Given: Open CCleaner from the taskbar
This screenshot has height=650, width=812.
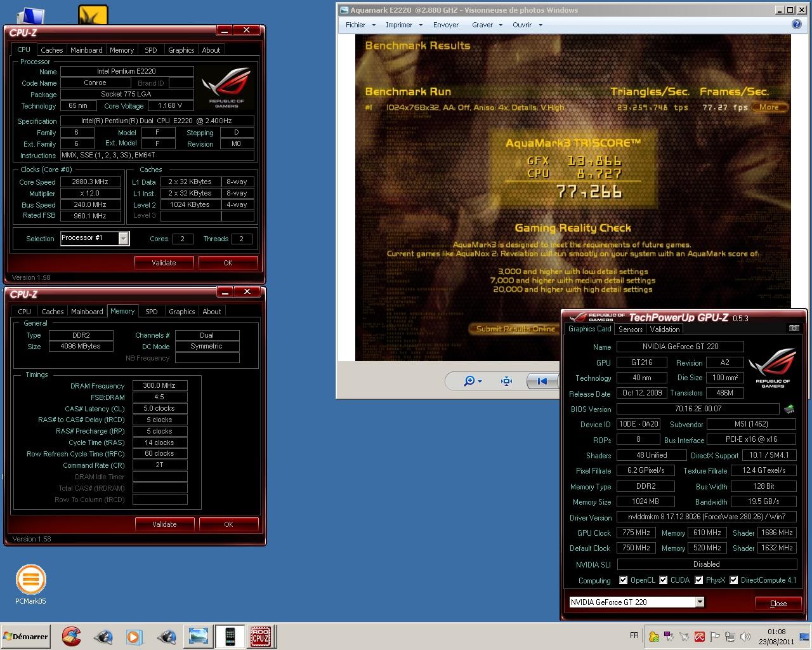Looking at the screenshot, I should (71, 636).
